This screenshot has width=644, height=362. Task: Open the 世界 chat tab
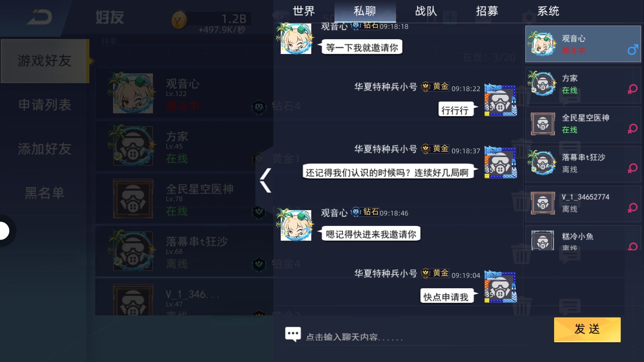click(x=304, y=11)
